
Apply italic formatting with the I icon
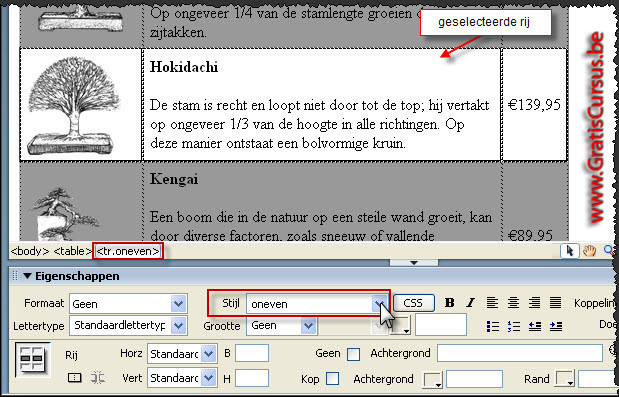[470, 303]
